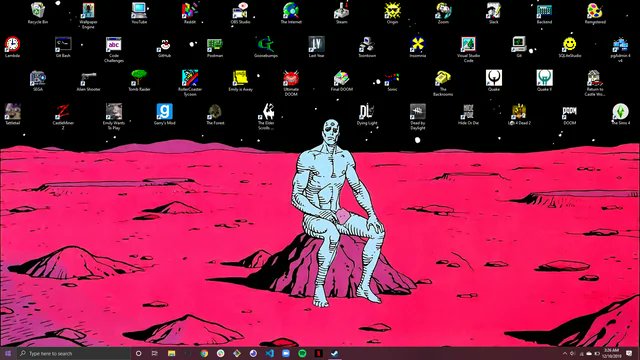Open the Recycle Bin desktop icon
The image size is (640, 360).
coord(38,13)
